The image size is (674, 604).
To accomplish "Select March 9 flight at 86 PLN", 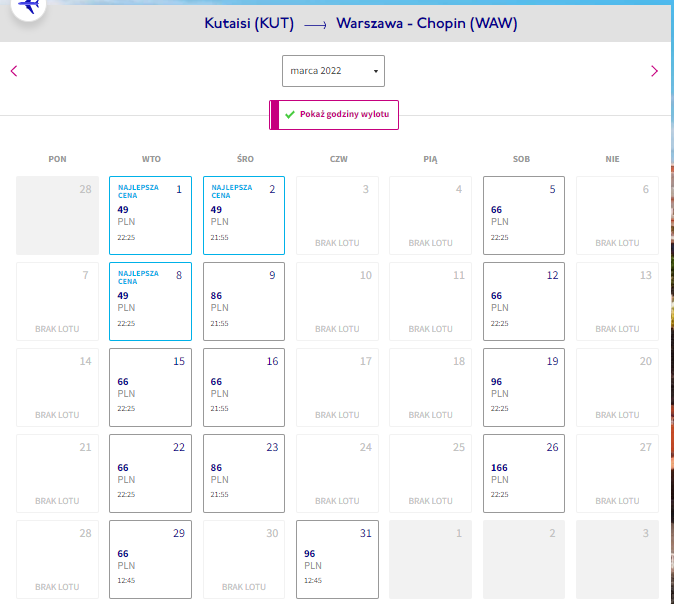I will [x=244, y=301].
